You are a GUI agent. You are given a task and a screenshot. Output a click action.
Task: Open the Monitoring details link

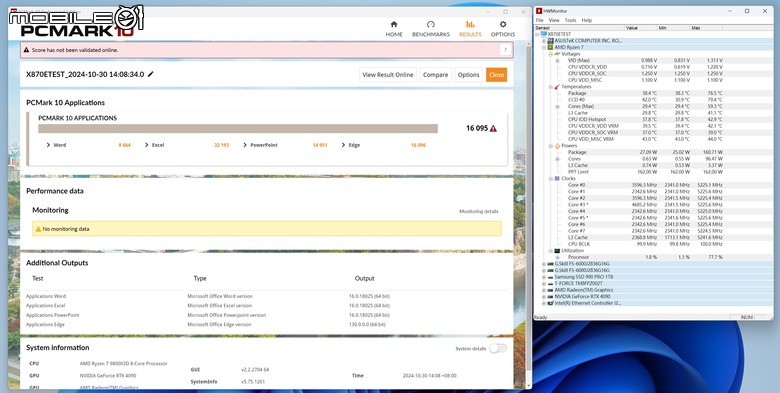point(479,211)
